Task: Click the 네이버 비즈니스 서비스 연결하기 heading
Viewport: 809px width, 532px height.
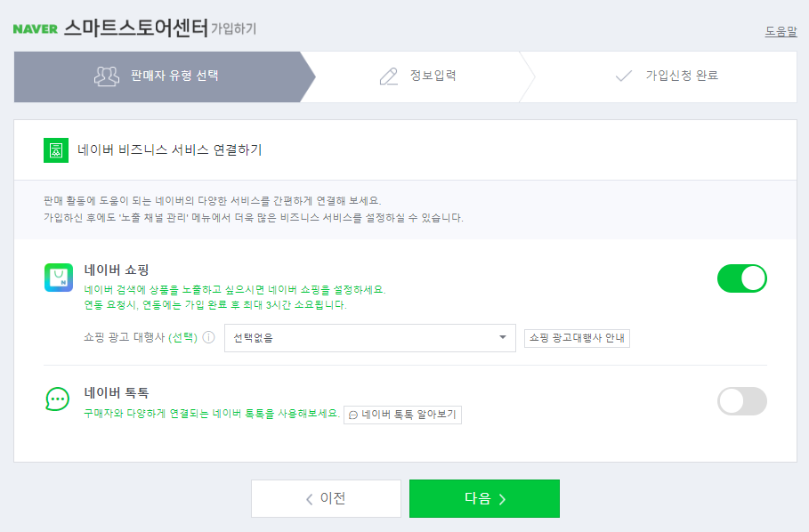Action: [170, 150]
